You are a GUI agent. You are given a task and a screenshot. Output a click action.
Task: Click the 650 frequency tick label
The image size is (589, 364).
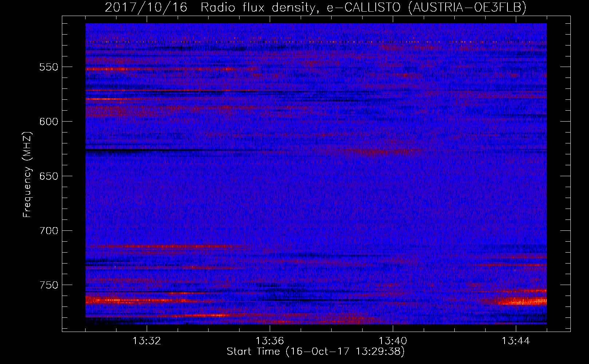tap(49, 176)
